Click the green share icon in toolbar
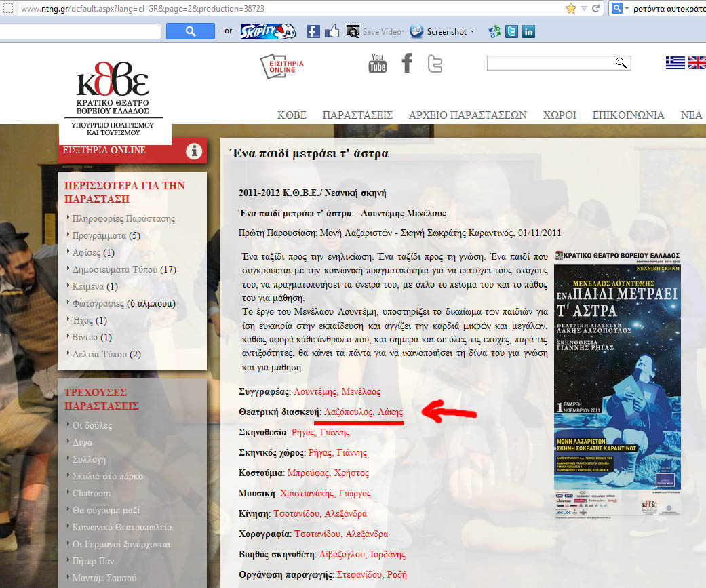 pos(494,31)
